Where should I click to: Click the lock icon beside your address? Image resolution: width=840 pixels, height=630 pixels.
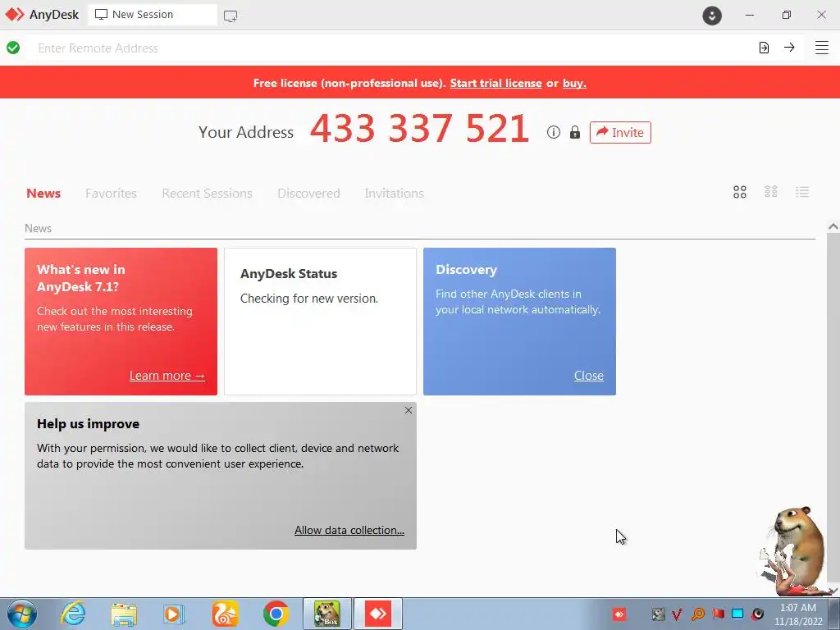pyautogui.click(x=575, y=132)
